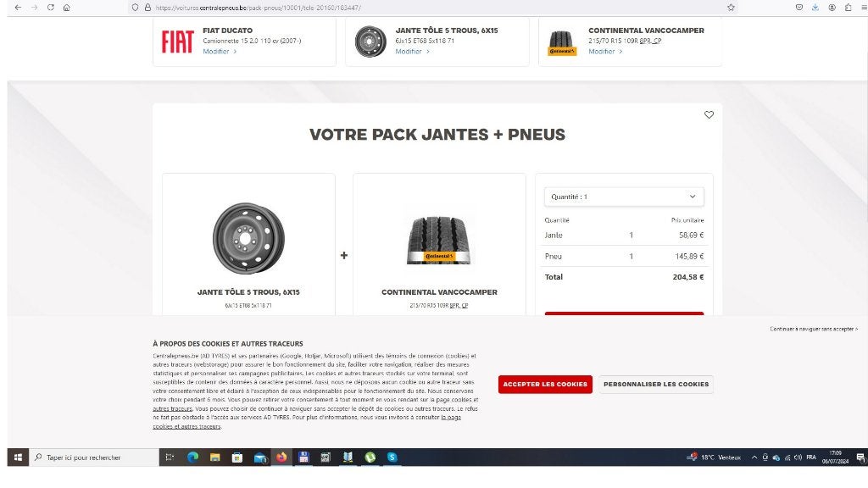Click the VOTRE PACK JANTES + PNEUS heading
This screenshot has height=488, width=868.
click(437, 135)
